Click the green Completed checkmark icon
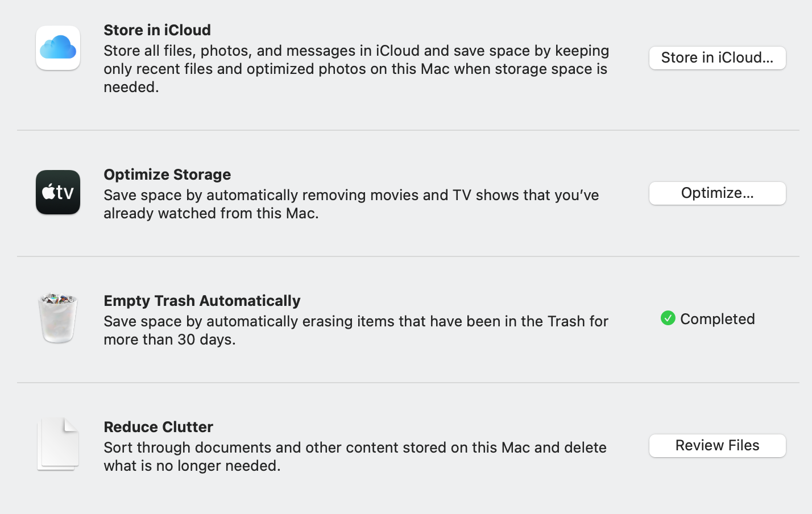812x514 pixels. [x=668, y=318]
